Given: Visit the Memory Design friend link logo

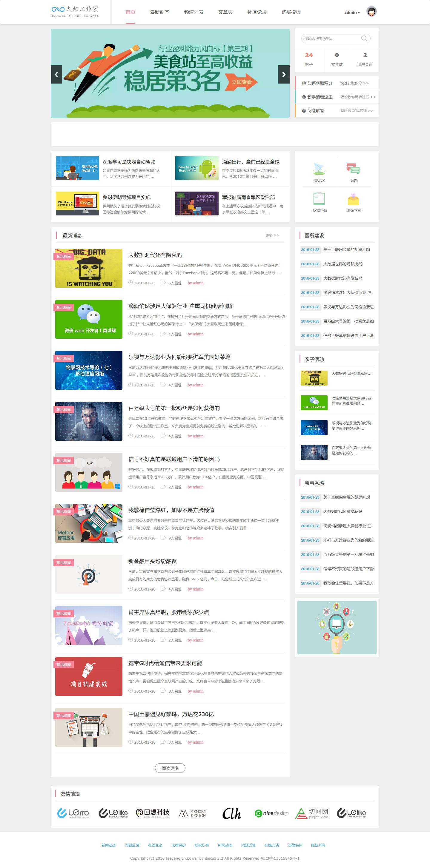Looking at the screenshot, I should [x=192, y=813].
